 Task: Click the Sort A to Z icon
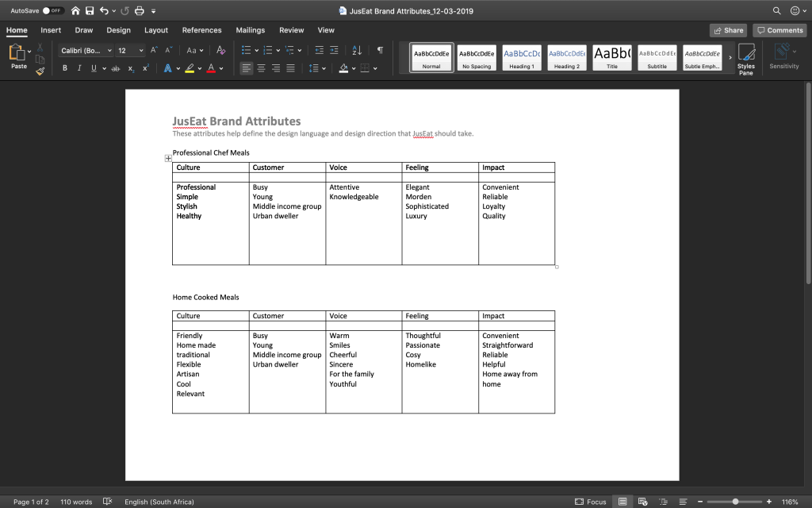tap(357, 50)
